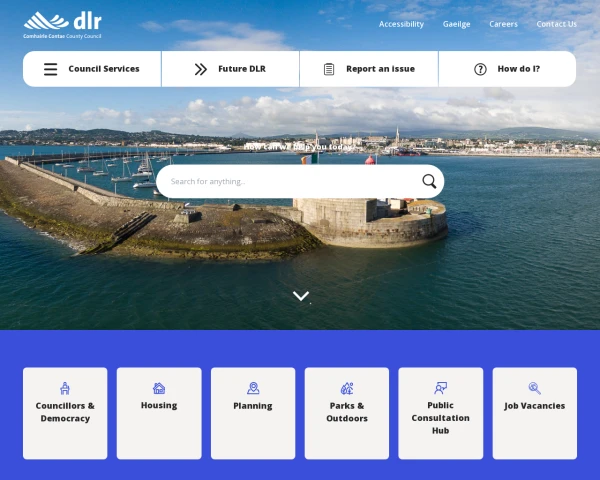
Task: Click into the Search for anything field
Action: pos(290,182)
